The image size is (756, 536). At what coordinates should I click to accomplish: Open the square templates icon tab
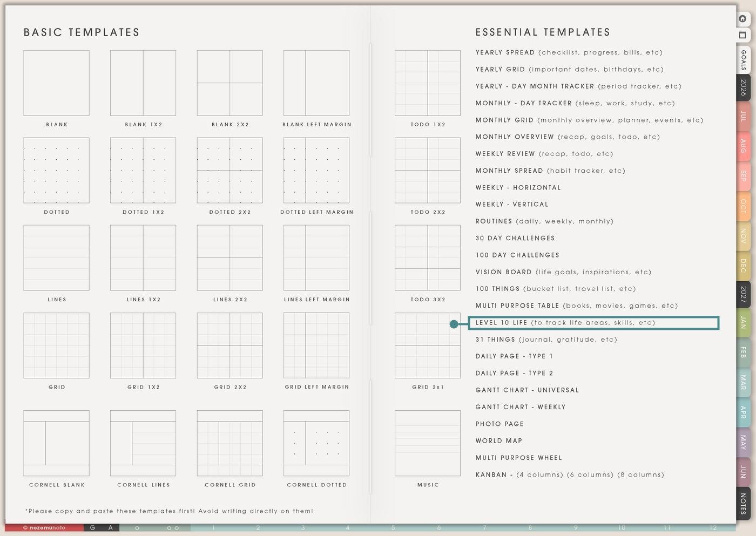(743, 35)
